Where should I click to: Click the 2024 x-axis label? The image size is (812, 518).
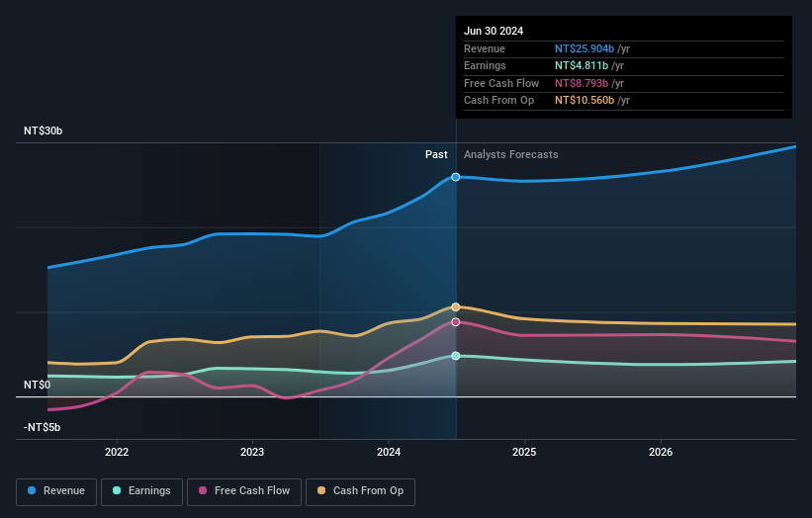[x=389, y=452]
